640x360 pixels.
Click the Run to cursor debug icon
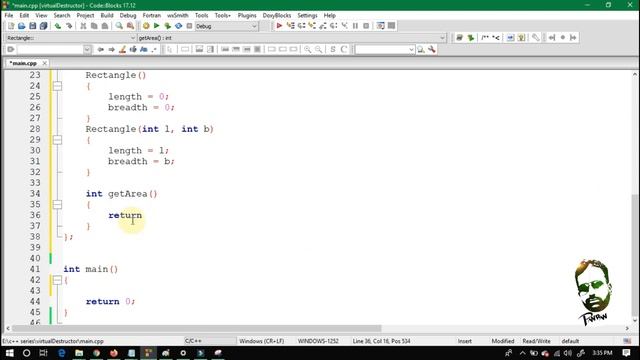tap(290, 26)
